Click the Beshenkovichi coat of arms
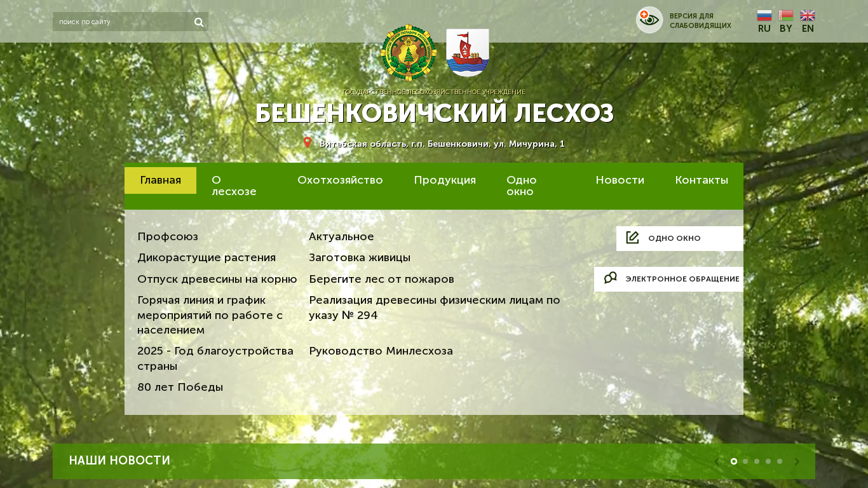The height and width of the screenshot is (488, 868). tap(468, 53)
